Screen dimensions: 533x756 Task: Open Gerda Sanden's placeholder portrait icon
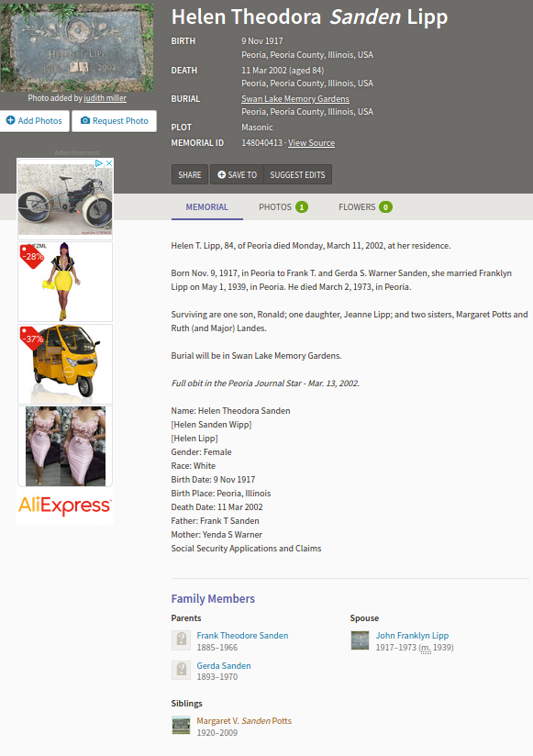[182, 670]
